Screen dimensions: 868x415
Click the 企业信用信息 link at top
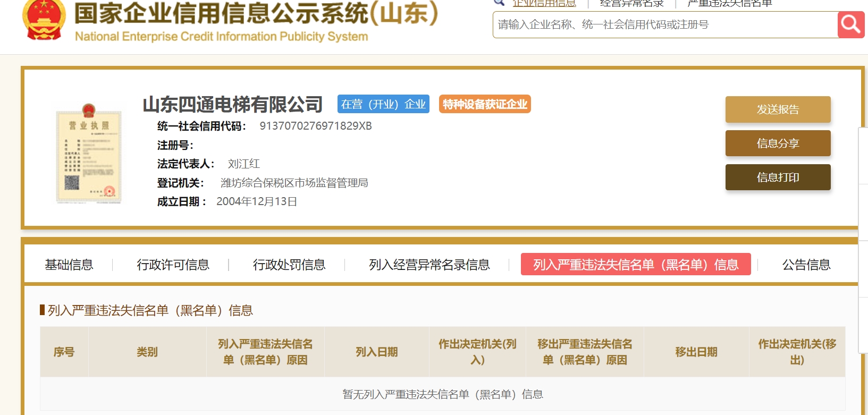click(x=544, y=3)
